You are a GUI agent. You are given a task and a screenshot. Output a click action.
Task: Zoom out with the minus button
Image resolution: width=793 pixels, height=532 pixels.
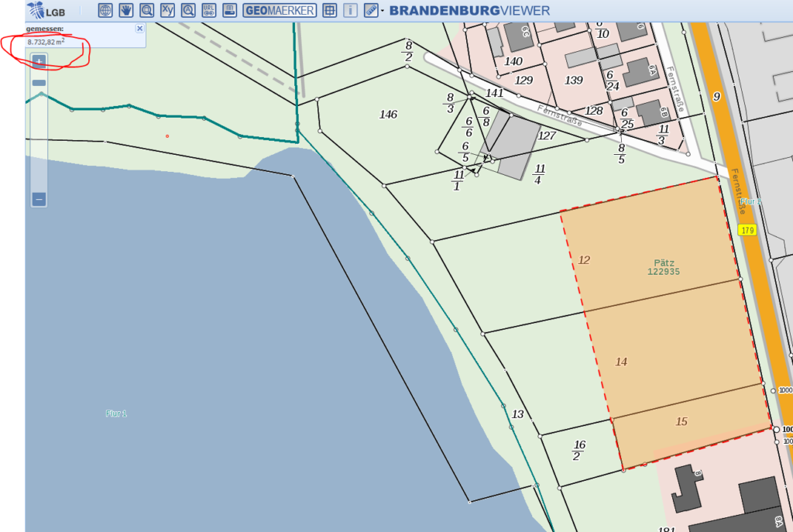[39, 199]
